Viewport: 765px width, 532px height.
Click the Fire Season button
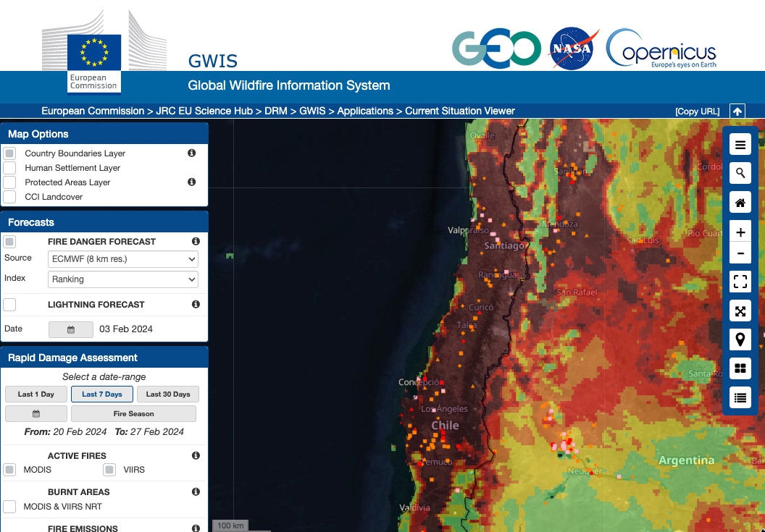click(133, 413)
